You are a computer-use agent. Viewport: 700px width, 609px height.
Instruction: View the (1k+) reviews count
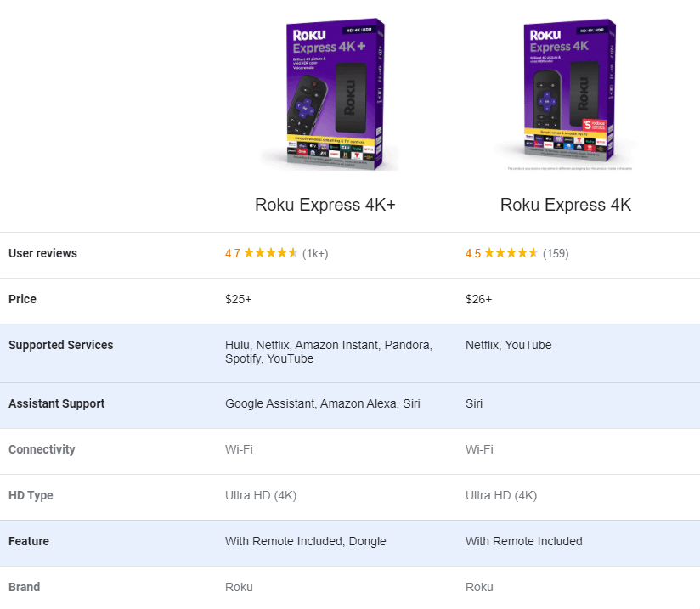coord(315,253)
